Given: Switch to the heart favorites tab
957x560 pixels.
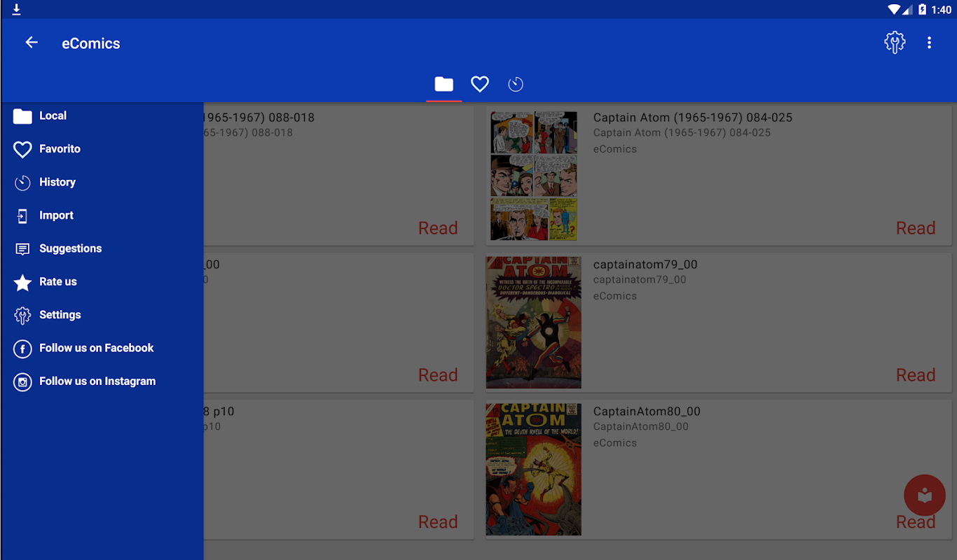Looking at the screenshot, I should click(480, 85).
